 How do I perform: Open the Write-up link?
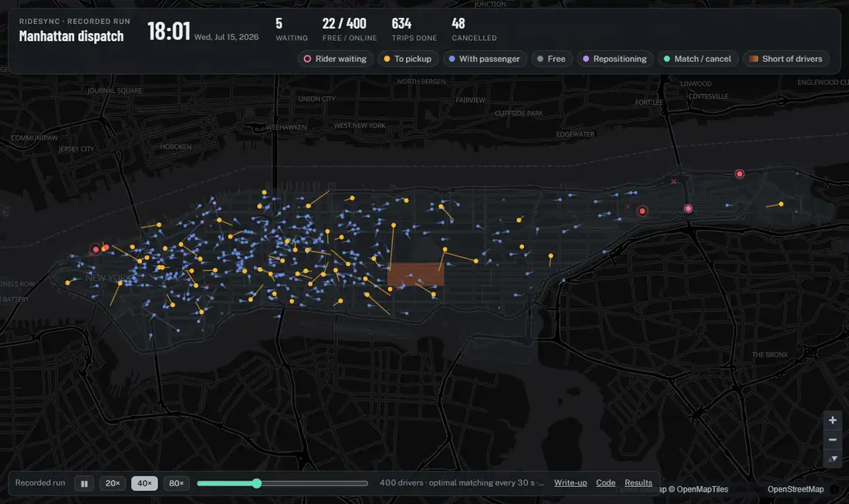570,483
